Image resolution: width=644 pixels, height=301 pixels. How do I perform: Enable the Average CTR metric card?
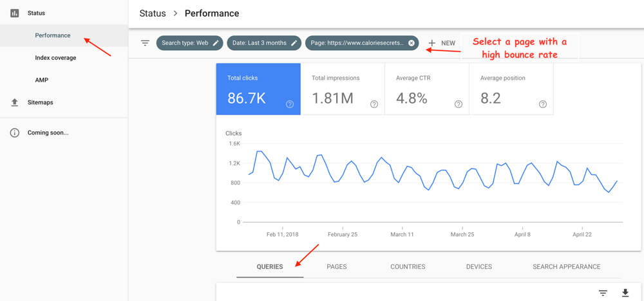click(x=426, y=89)
